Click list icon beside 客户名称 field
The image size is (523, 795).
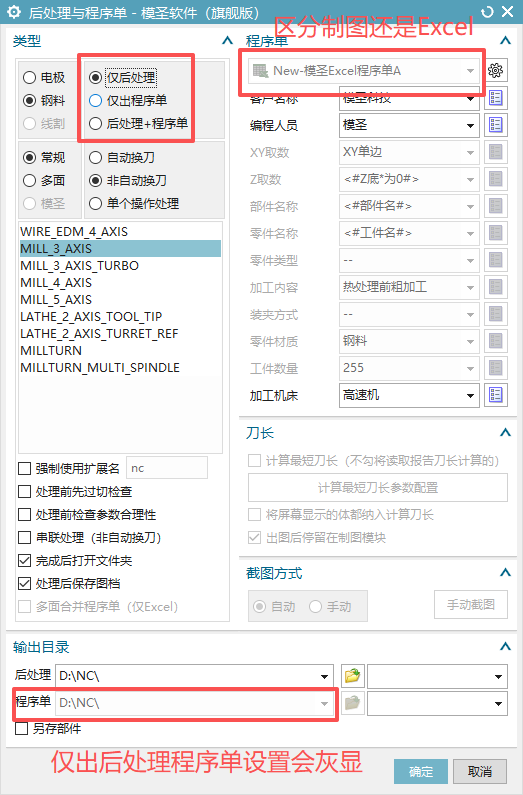point(496,98)
